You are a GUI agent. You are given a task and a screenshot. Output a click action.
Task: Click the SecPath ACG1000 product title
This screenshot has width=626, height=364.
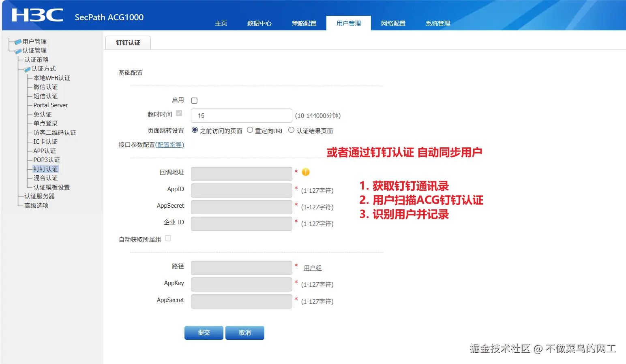pos(109,17)
